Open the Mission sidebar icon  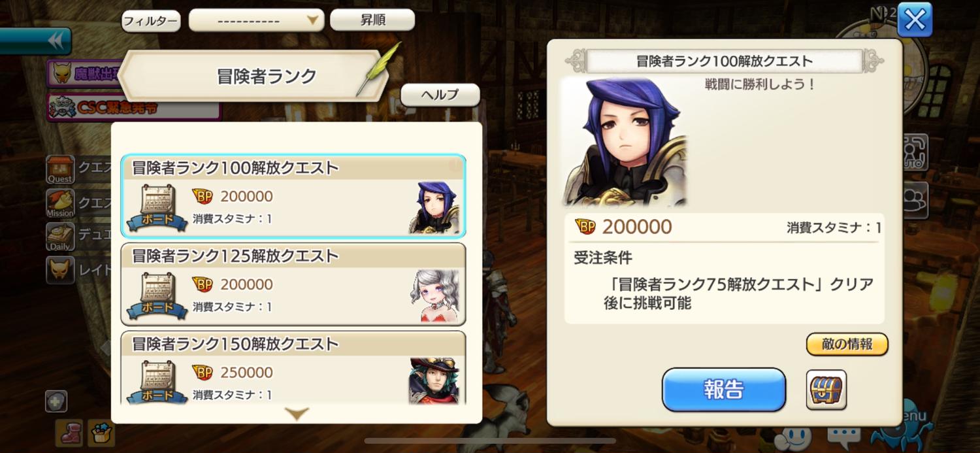[60, 203]
